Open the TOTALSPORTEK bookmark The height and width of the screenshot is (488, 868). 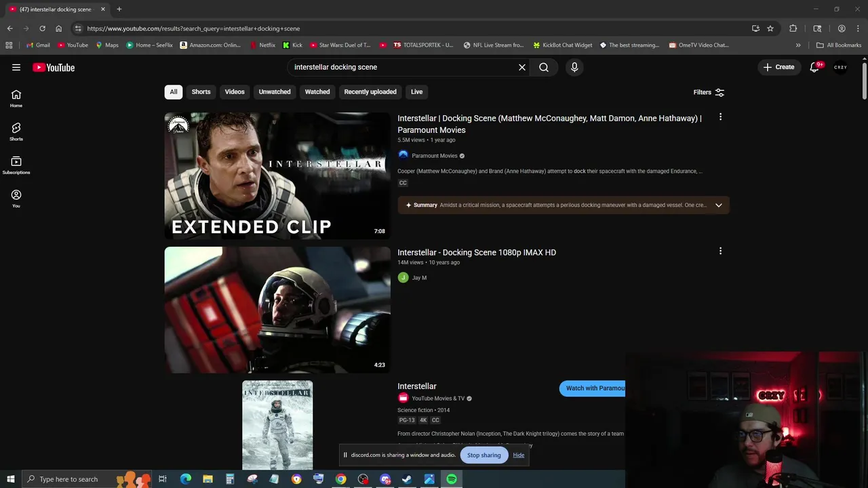pyautogui.click(x=423, y=45)
